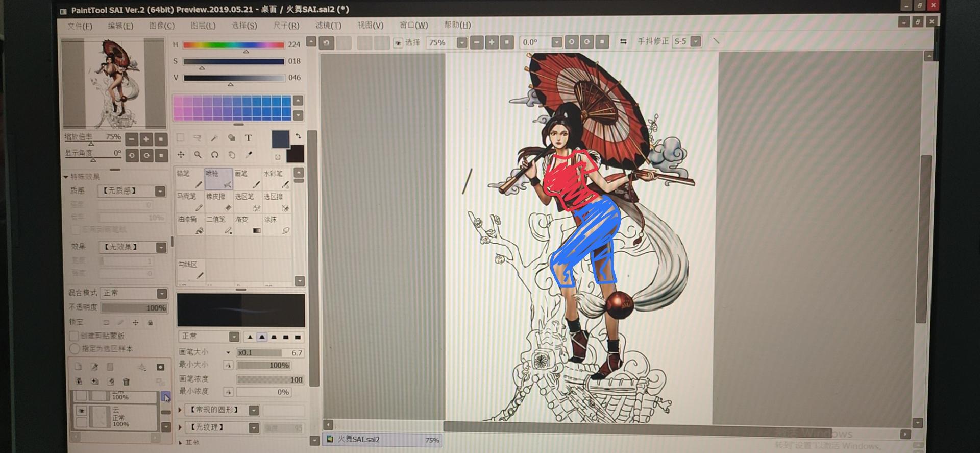Select the 指定为选区样本 radio option
Image resolution: width=980 pixels, height=453 pixels.
click(x=75, y=348)
